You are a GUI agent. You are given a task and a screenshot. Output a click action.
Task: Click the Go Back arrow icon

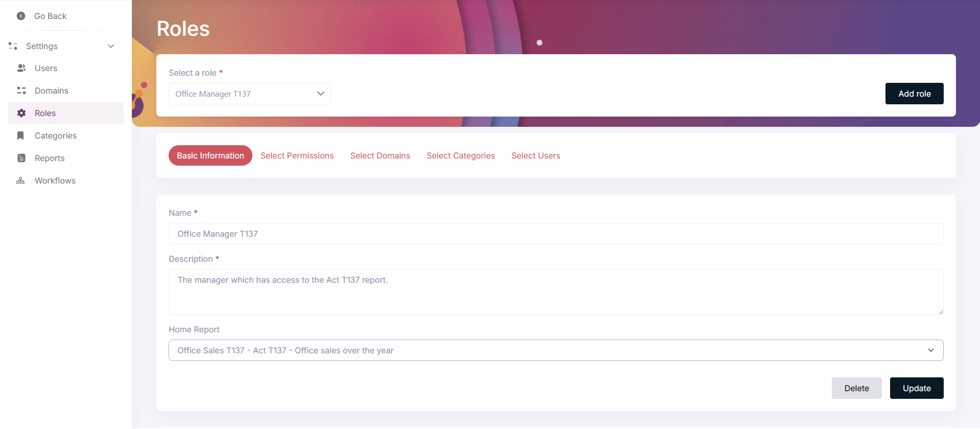pos(21,16)
